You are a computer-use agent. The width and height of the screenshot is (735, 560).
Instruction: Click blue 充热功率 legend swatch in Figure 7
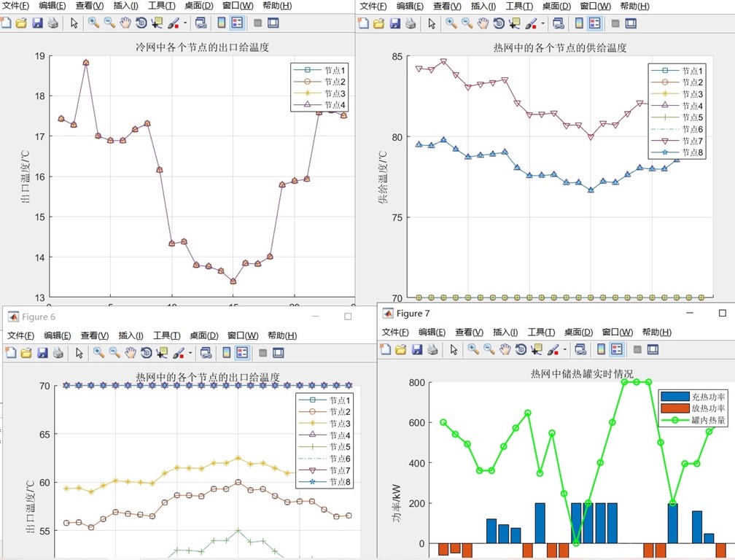click(674, 397)
